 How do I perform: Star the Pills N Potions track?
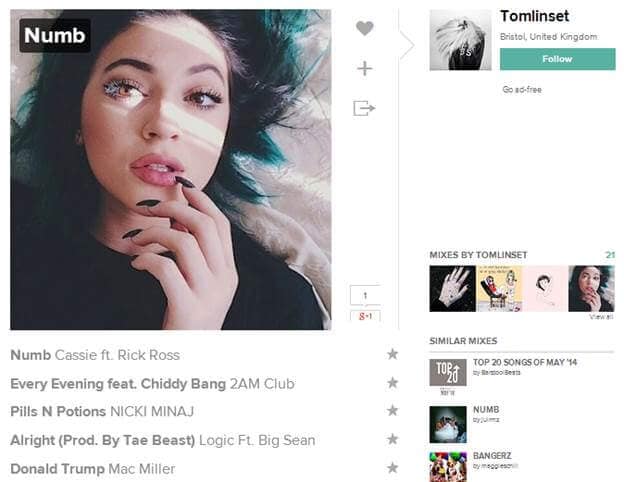[x=392, y=410]
